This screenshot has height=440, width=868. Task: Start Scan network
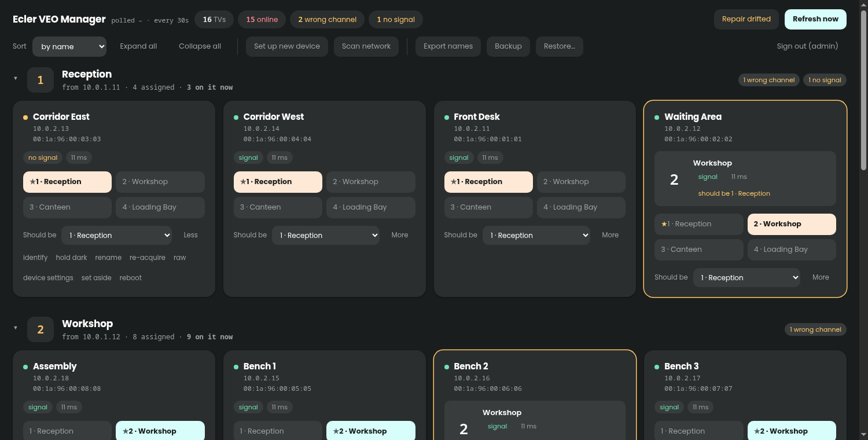pos(366,46)
